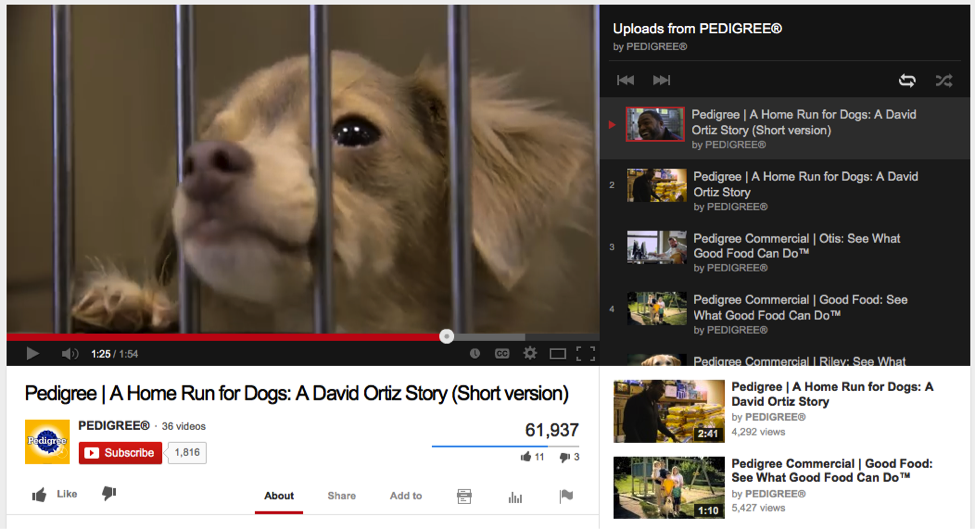Image resolution: width=975 pixels, height=529 pixels.
Task: Enter fullscreen with the corner brackets icon
Action: click(585, 354)
